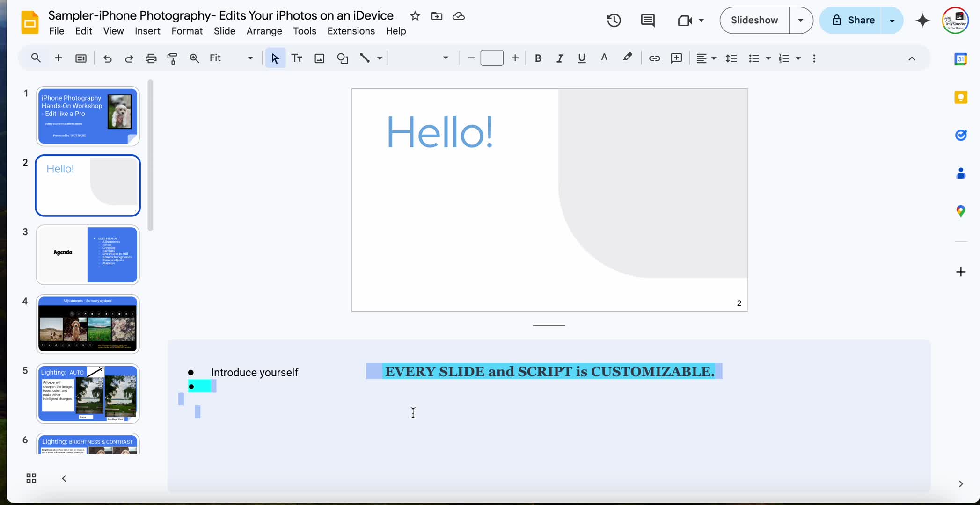Start a video call
The height and width of the screenshot is (505, 980).
click(x=685, y=20)
